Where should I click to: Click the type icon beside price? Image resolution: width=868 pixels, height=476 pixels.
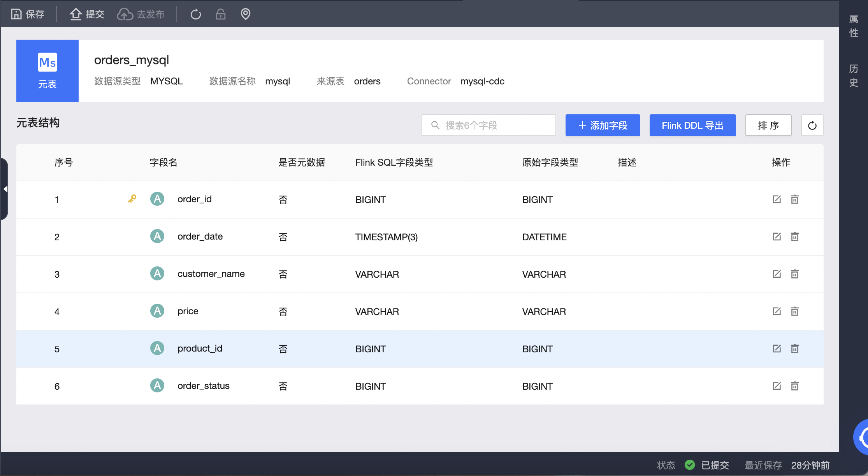coord(157,311)
